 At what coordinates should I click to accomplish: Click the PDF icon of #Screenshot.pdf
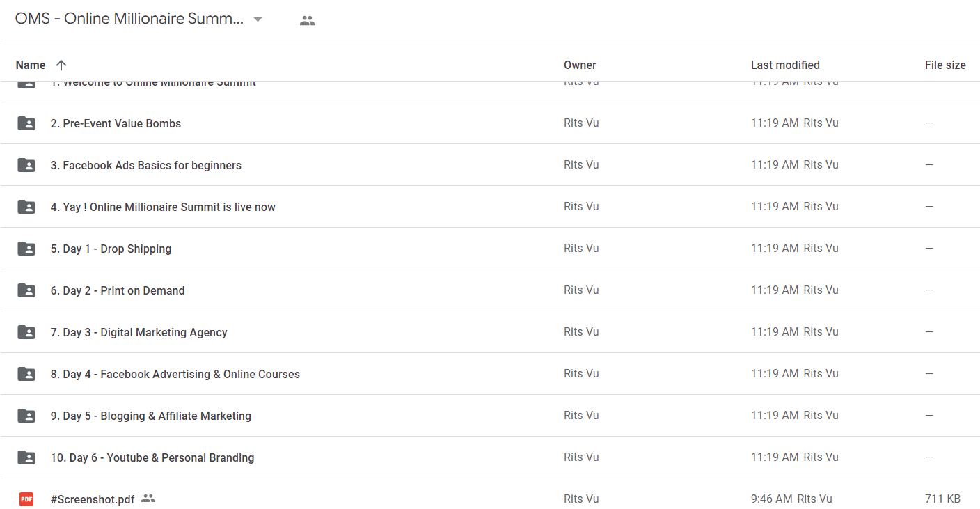pos(26,499)
